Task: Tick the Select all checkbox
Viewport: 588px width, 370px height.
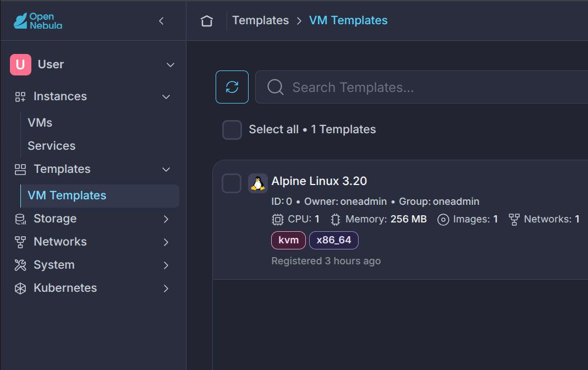Action: pyautogui.click(x=232, y=130)
